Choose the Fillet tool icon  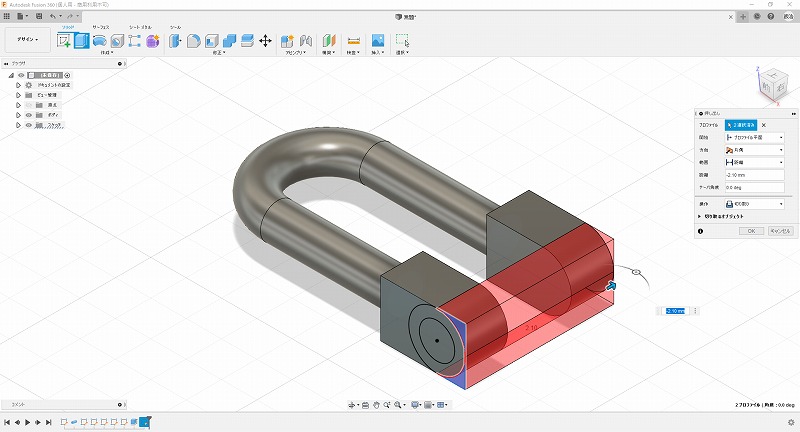click(194, 41)
